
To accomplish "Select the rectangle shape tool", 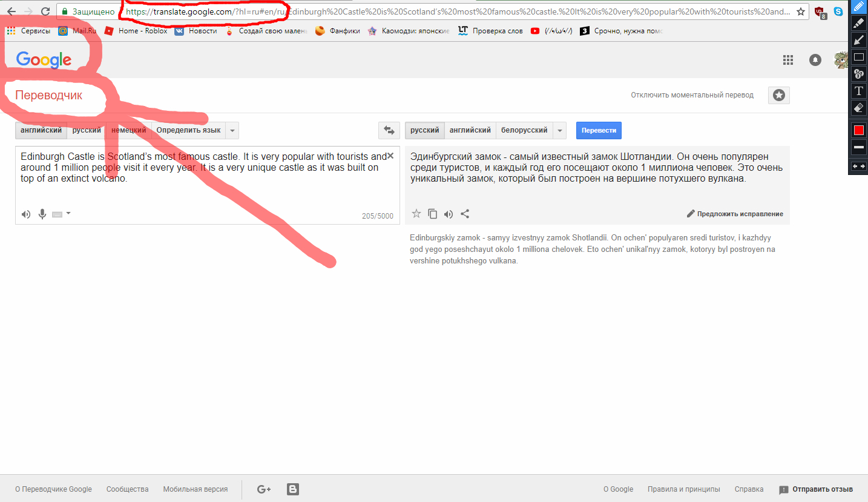I will tap(858, 57).
